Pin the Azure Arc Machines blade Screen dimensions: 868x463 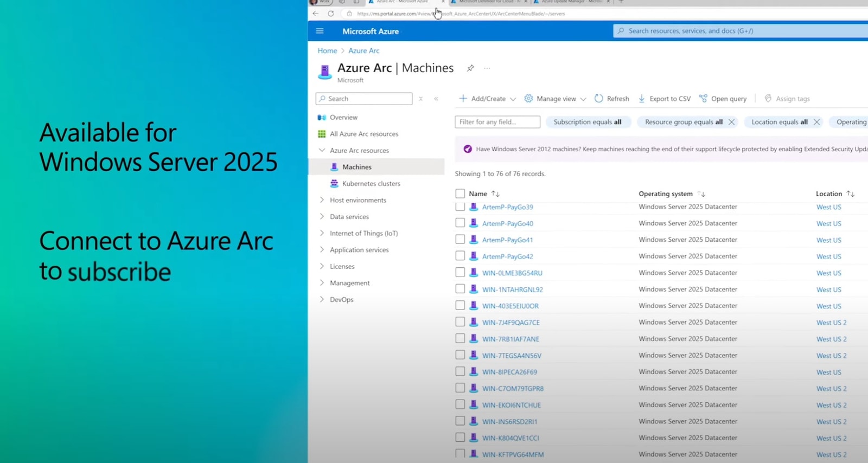coord(470,68)
